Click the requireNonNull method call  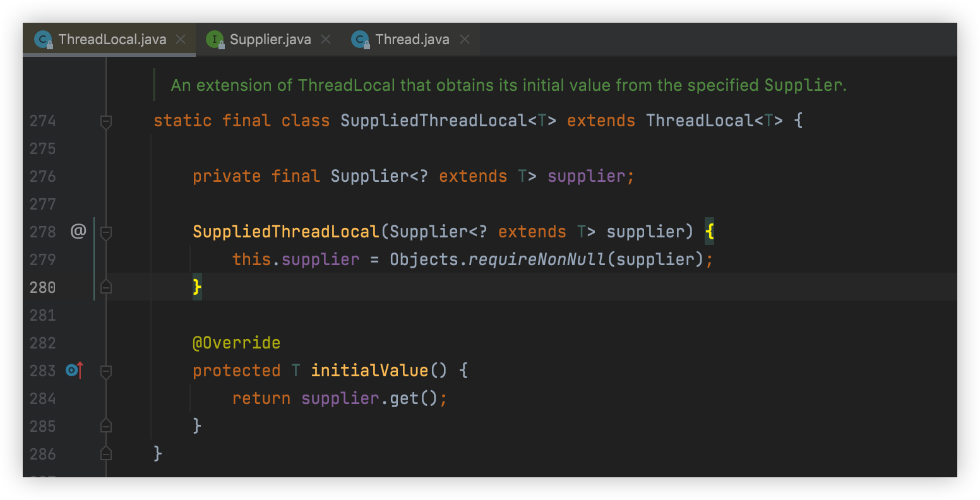pyautogui.click(x=537, y=259)
